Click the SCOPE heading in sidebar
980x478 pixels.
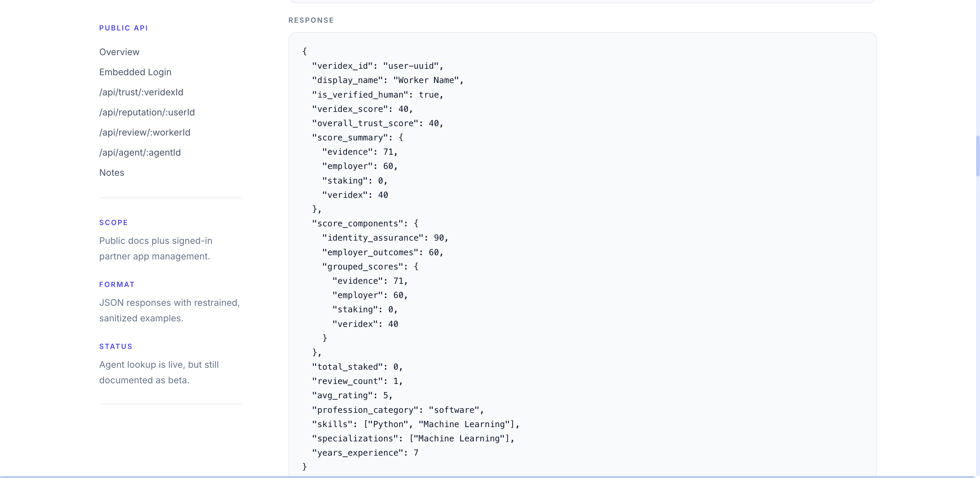tap(113, 223)
